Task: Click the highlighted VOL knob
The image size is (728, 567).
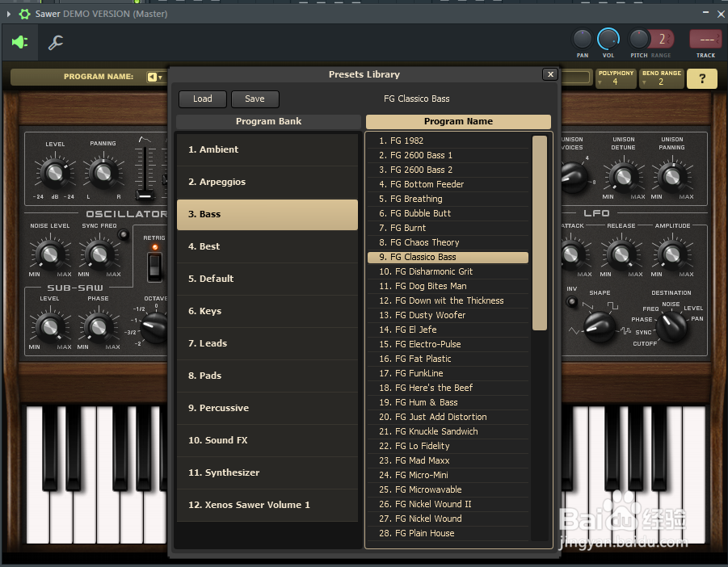Action: [x=608, y=40]
